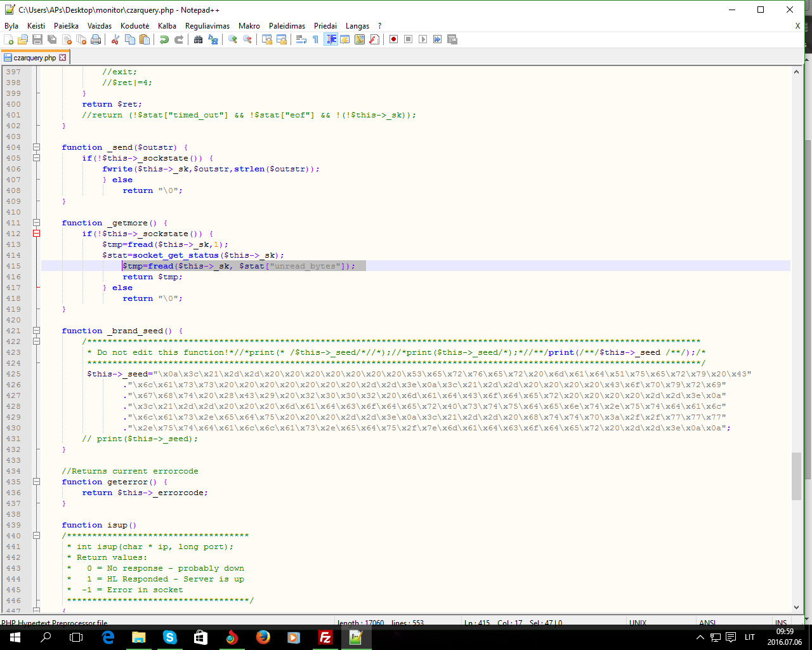Click the Paste clipboard toolbar icon
Viewport: 812px width, 650px height.
[x=145, y=39]
